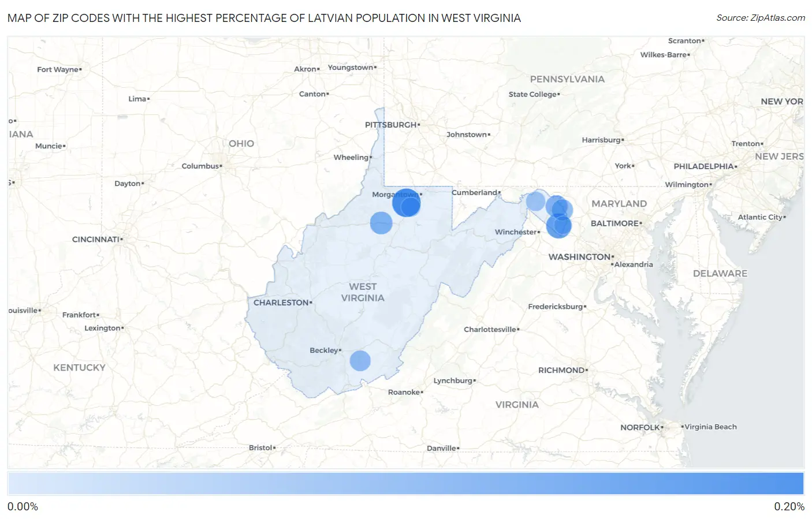Click the bubble southwest of Morgantown
Image resolution: width=812 pixels, height=519 pixels.
pyautogui.click(x=381, y=223)
